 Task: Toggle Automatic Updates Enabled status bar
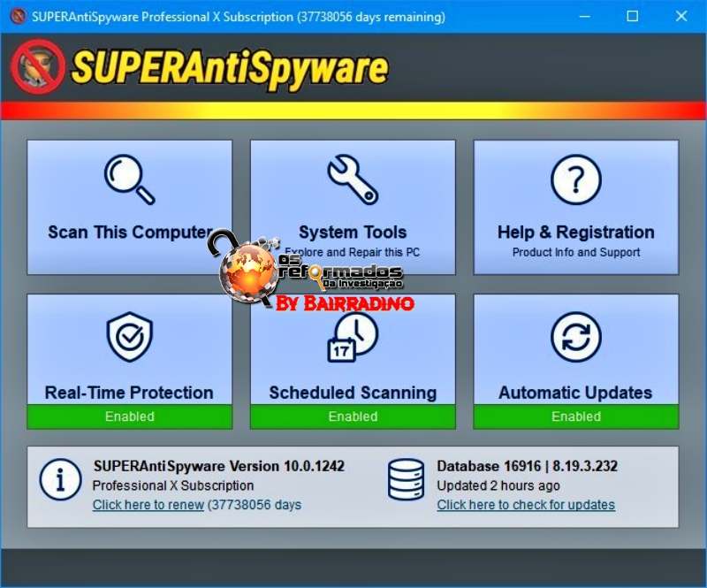pos(576,416)
